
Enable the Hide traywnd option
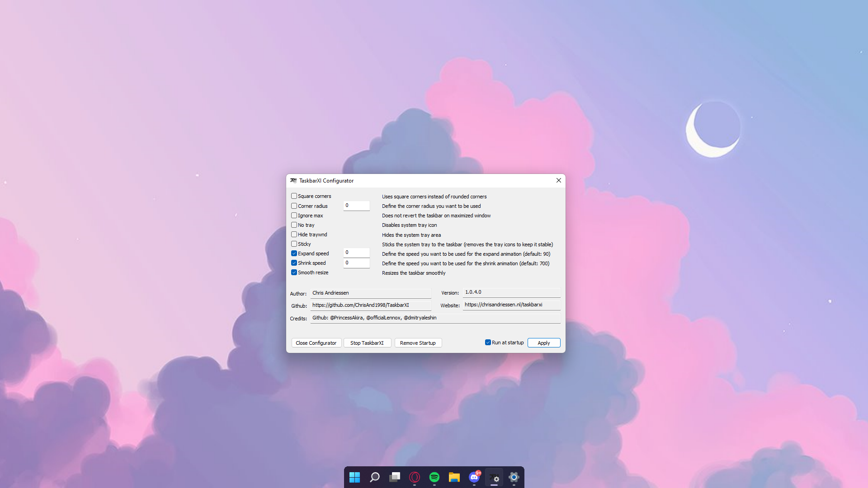pos(294,234)
